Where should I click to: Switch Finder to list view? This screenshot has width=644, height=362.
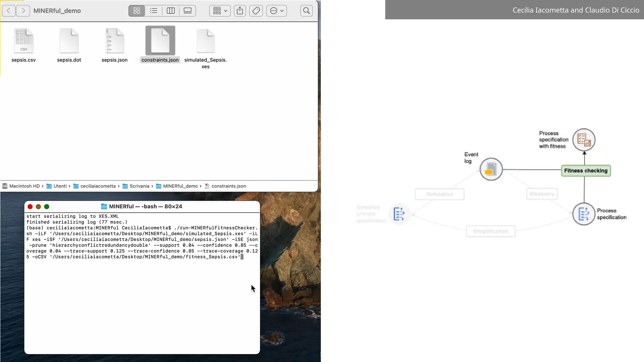pos(153,11)
